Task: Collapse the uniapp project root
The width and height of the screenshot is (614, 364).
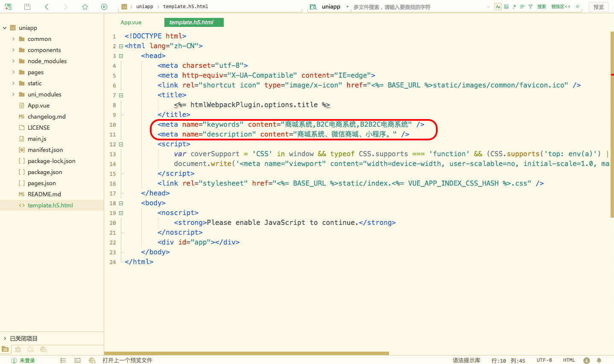Action: [x=5, y=28]
